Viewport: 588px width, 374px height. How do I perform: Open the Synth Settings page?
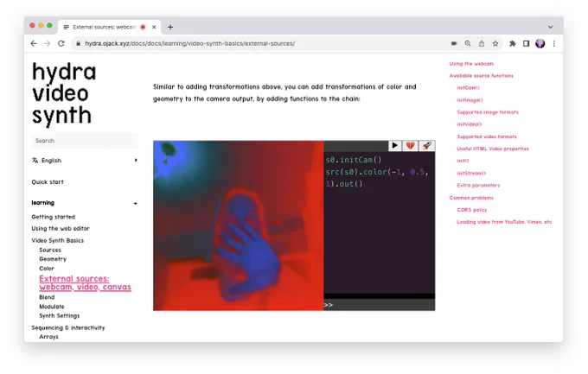(x=60, y=316)
